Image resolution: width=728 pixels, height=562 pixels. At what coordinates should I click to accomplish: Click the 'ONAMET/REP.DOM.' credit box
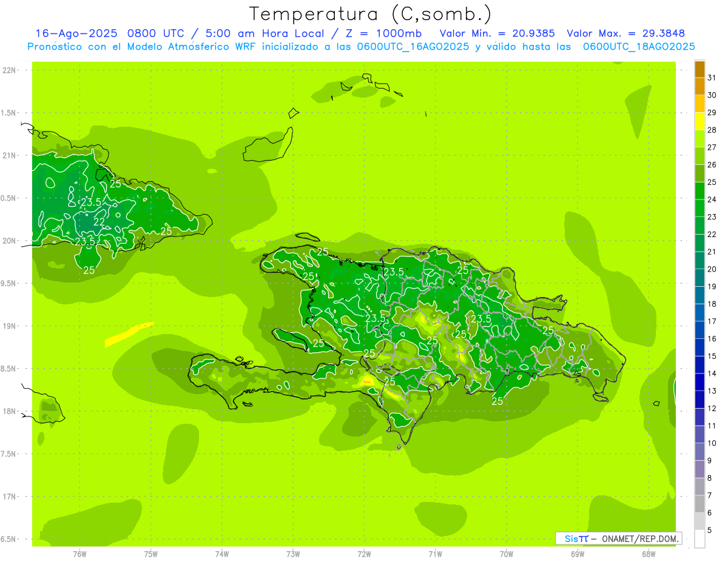[619, 538]
